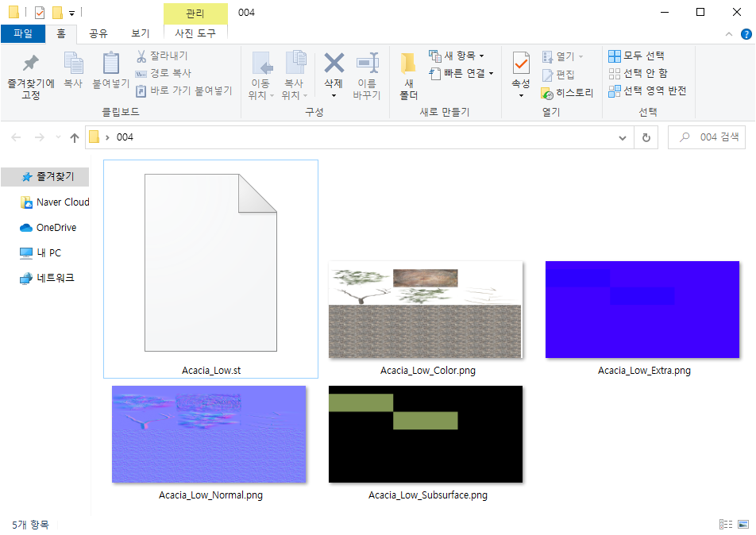The height and width of the screenshot is (535, 756).
Task: Open the New item (새 항목) dropdown
Action: tap(457, 56)
